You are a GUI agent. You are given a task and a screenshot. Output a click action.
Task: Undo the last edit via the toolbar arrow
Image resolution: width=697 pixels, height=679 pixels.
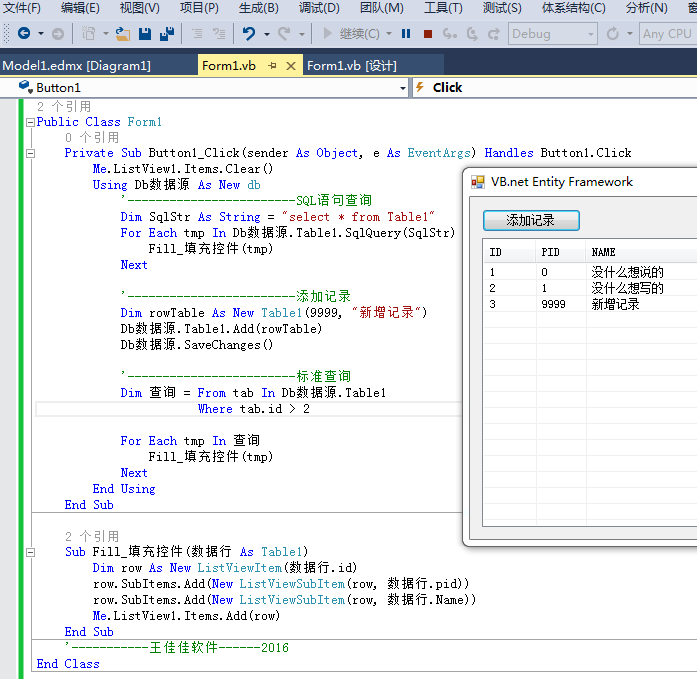[248, 34]
